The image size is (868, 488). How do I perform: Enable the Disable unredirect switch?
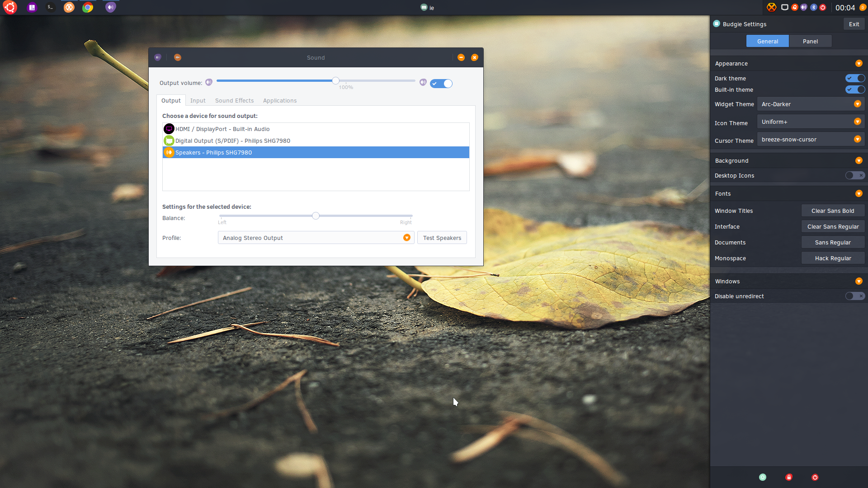click(x=855, y=296)
